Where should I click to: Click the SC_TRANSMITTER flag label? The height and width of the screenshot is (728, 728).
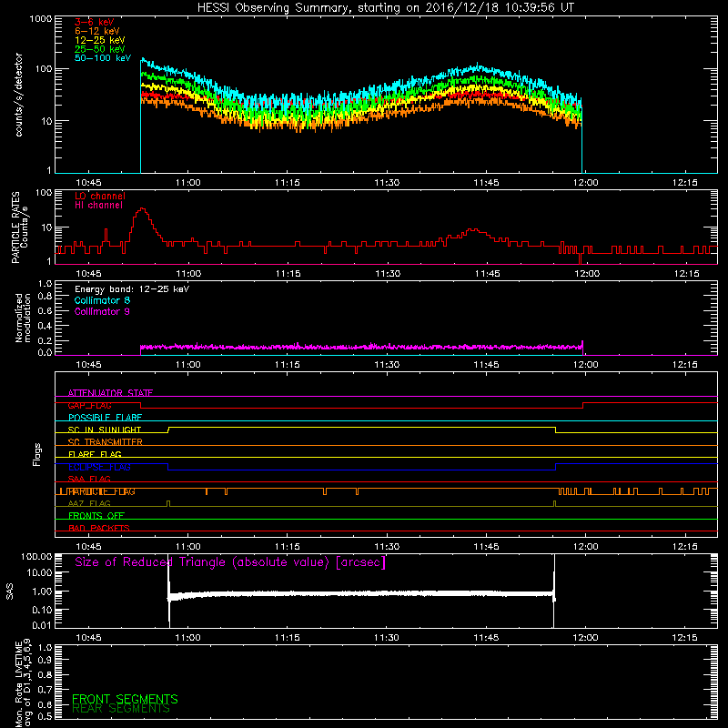click(106, 442)
